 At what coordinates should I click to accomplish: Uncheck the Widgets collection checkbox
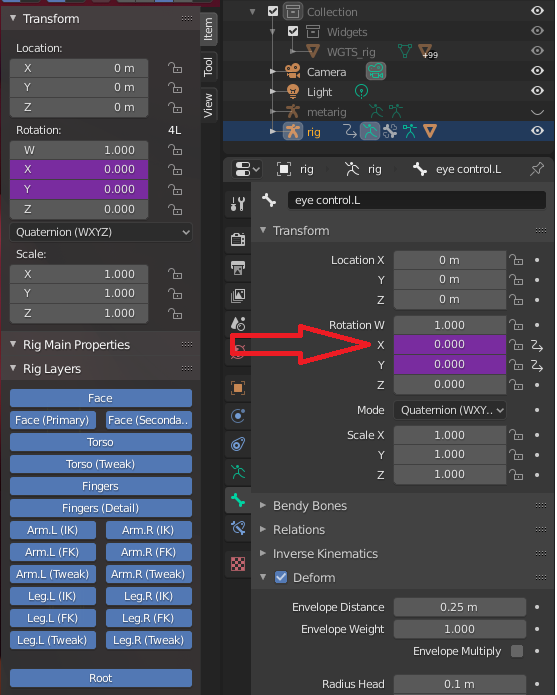point(293,31)
